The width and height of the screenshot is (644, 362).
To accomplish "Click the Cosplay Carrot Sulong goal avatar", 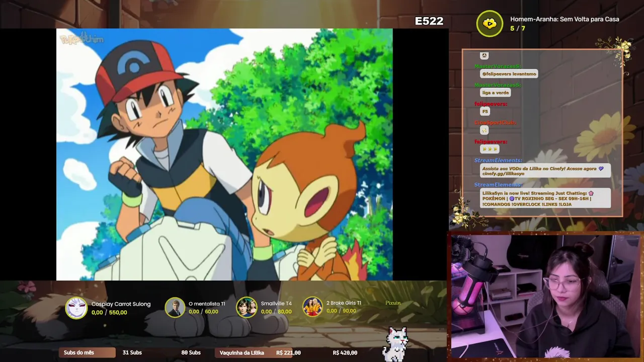I will coord(76,308).
